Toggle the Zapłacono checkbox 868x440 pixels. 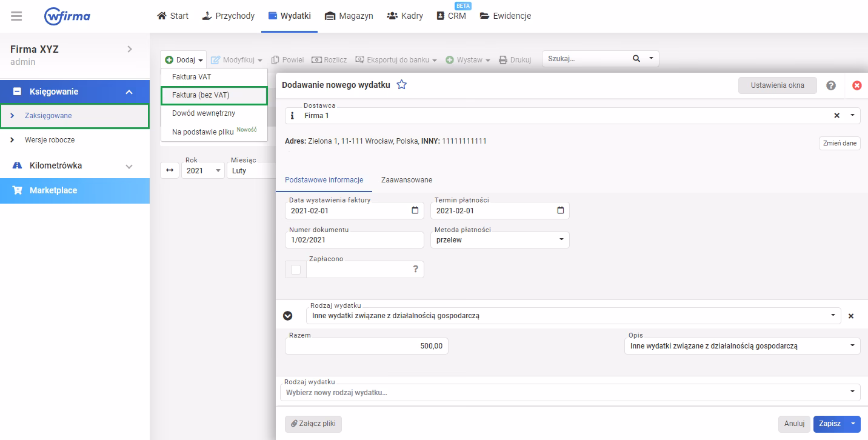296,270
